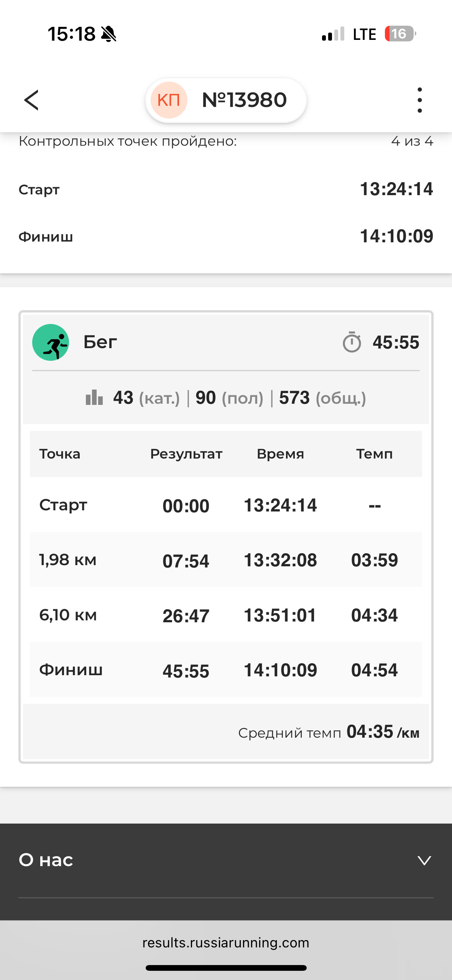Tap the muted bell status icon
This screenshot has width=452, height=980.
[108, 34]
